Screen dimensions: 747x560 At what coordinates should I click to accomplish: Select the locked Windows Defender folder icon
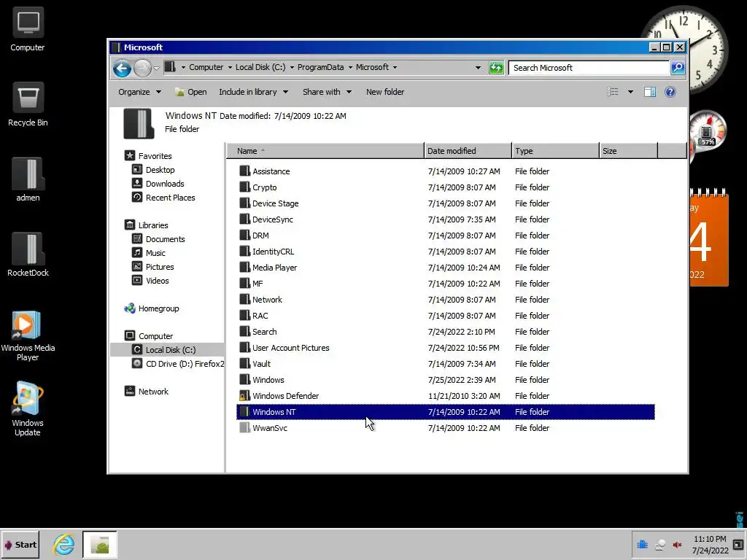click(x=244, y=396)
